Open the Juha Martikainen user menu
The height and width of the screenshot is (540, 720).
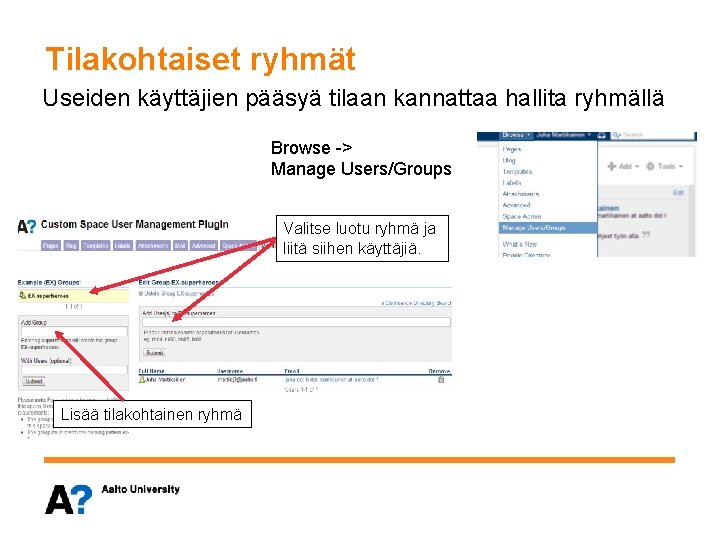[564, 135]
